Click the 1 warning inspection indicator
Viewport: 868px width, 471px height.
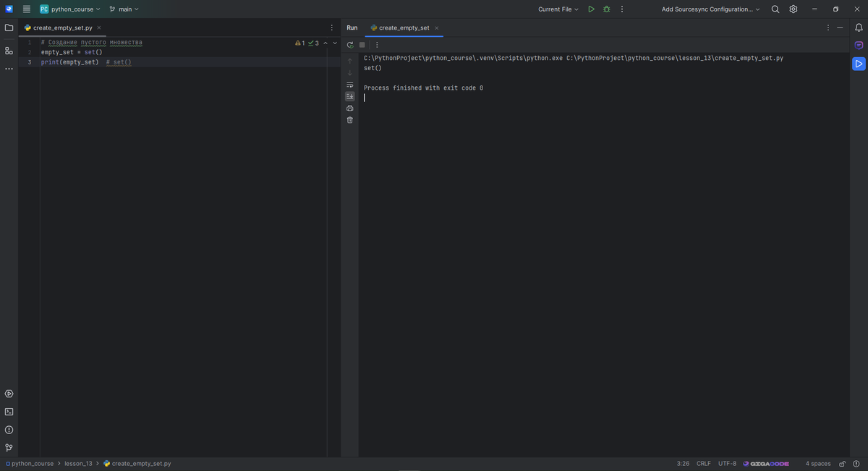click(x=301, y=43)
